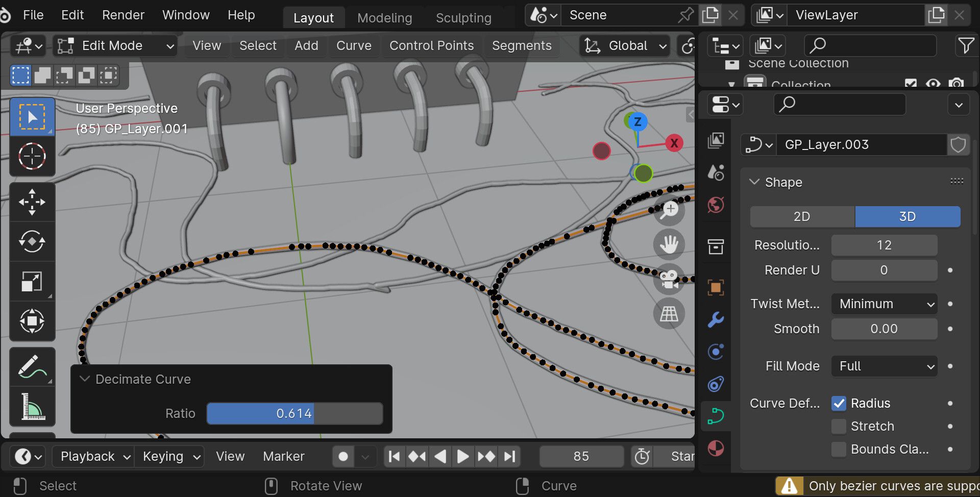Image resolution: width=980 pixels, height=497 pixels.
Task: Activate the 3D Cursor tool
Action: point(32,156)
